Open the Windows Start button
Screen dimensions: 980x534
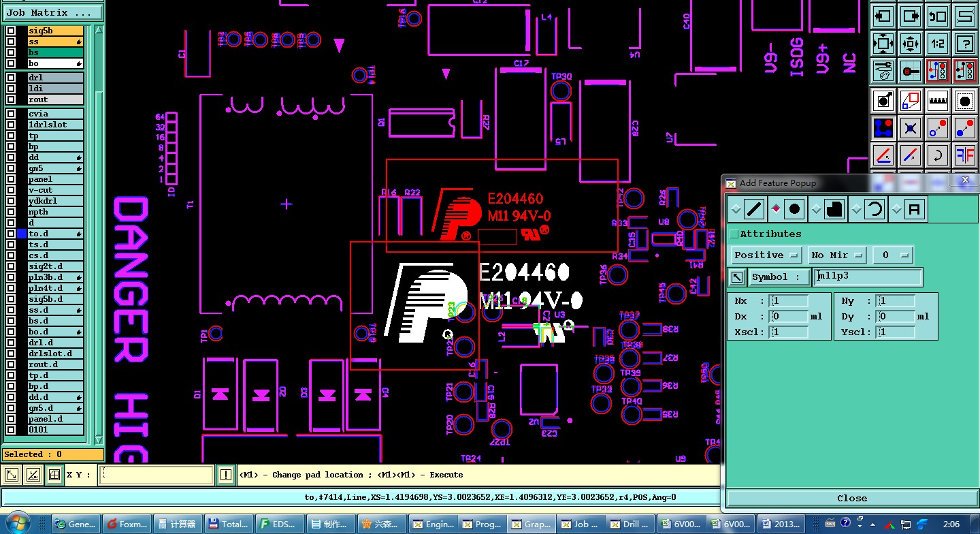19,522
